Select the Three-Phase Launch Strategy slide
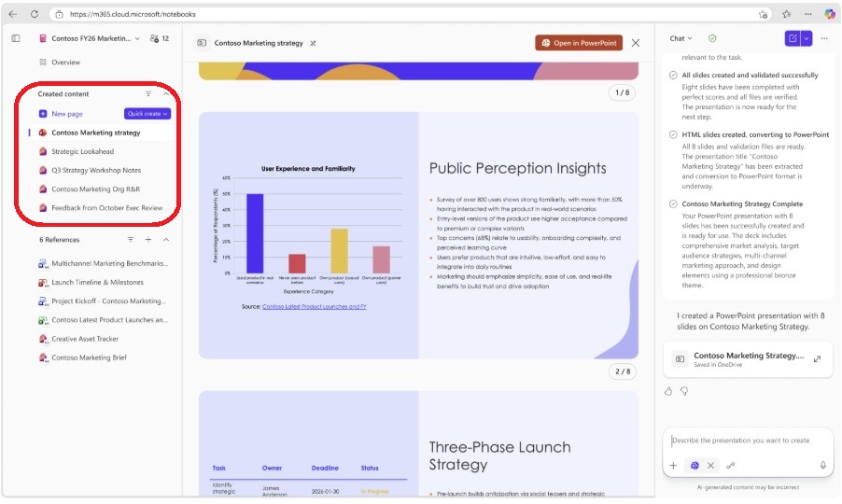The image size is (842, 504). tap(418, 443)
